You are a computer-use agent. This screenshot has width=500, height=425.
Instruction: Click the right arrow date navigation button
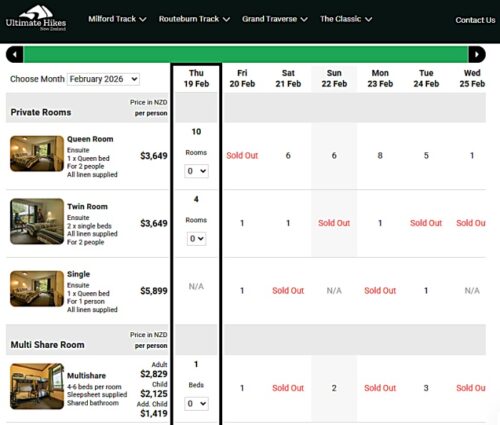coord(477,54)
